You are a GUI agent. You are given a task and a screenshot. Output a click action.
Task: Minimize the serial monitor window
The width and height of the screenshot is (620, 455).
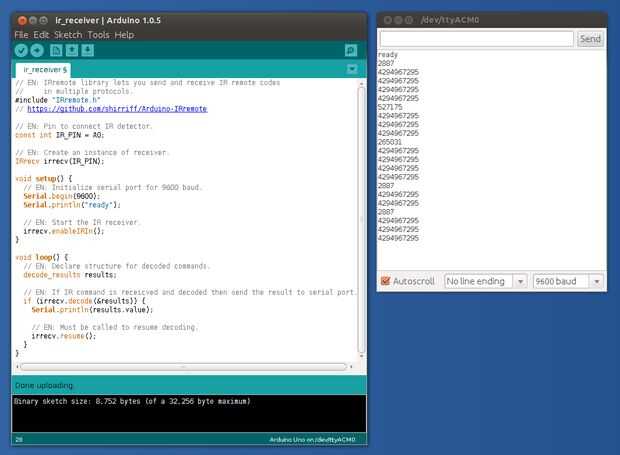[x=399, y=20]
